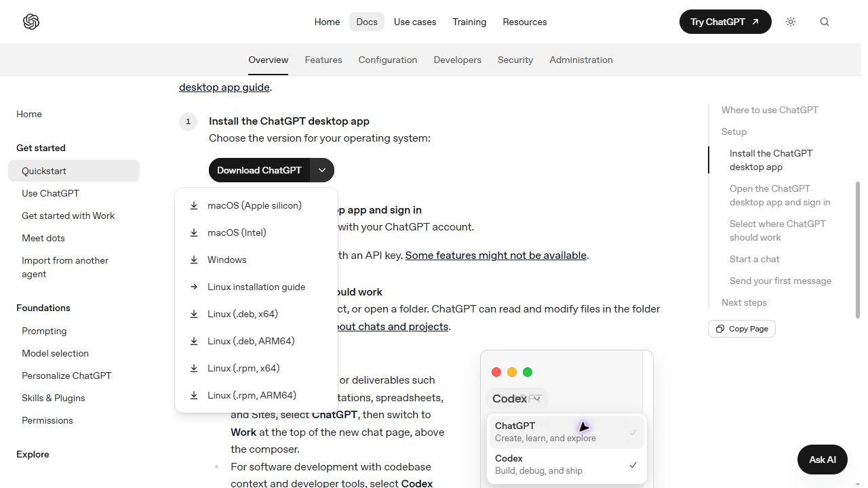Viewport: 868px width, 488px height.
Task: Choose Linux (.deb, ARM64) download option
Action: (x=256, y=341)
